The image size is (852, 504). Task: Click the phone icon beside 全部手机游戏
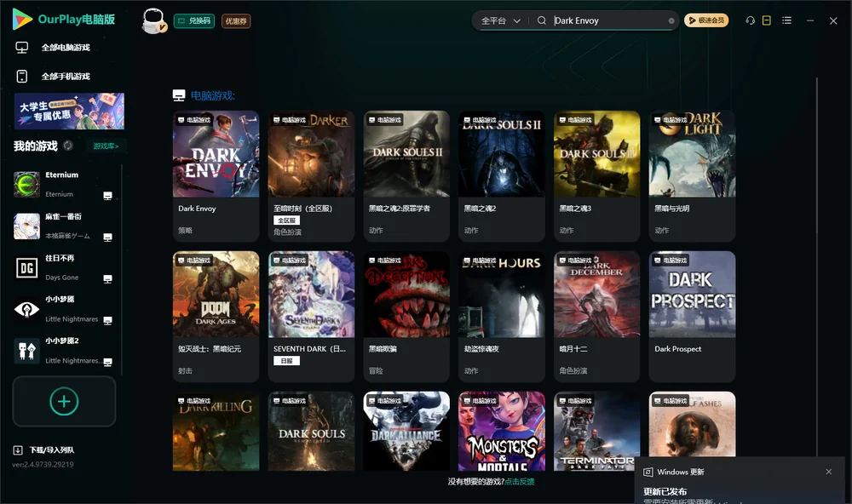point(22,76)
